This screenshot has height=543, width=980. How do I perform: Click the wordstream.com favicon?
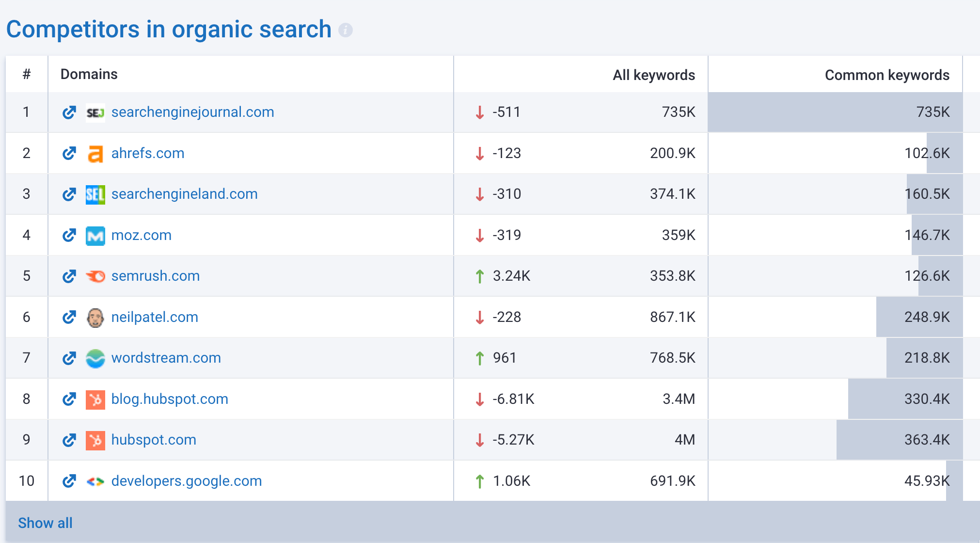pyautogui.click(x=95, y=358)
